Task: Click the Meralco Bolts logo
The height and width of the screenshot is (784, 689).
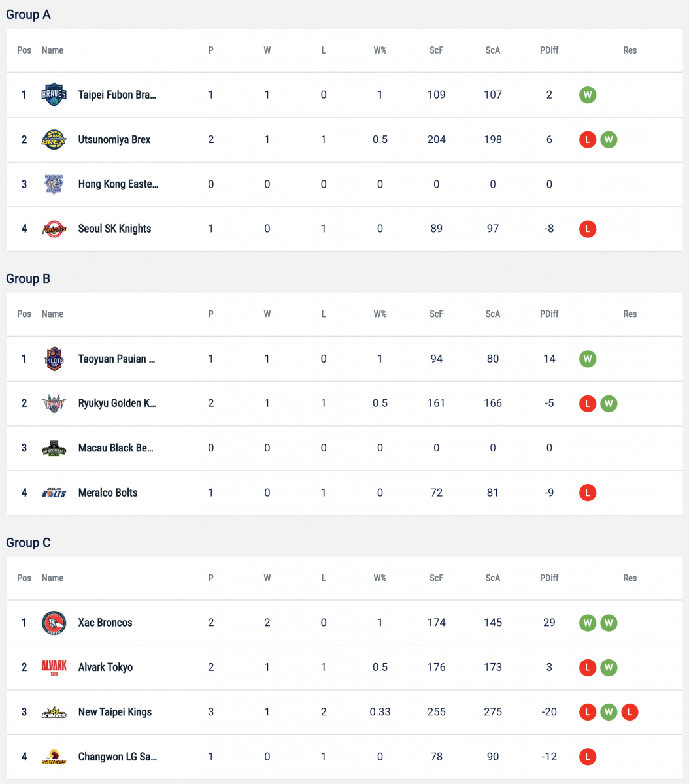Action: click(x=54, y=493)
